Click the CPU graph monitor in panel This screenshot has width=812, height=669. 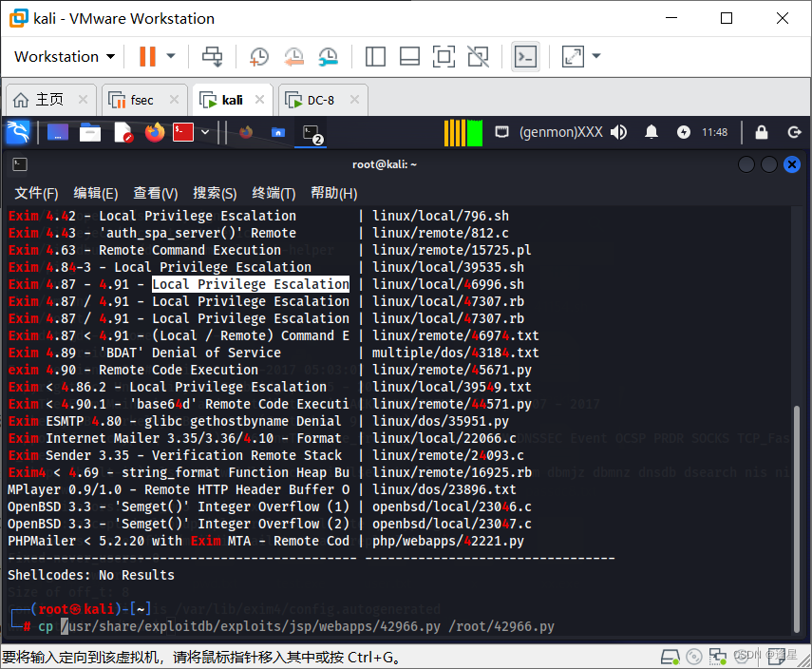click(463, 133)
